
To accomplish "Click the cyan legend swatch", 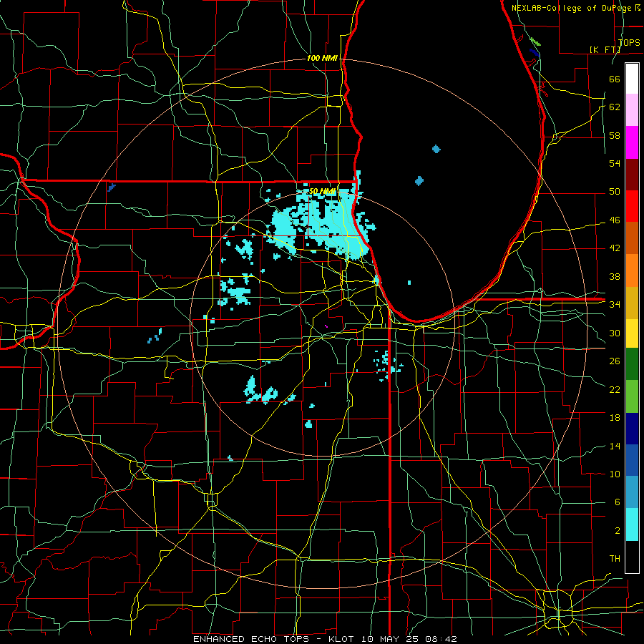I will tap(632, 525).
